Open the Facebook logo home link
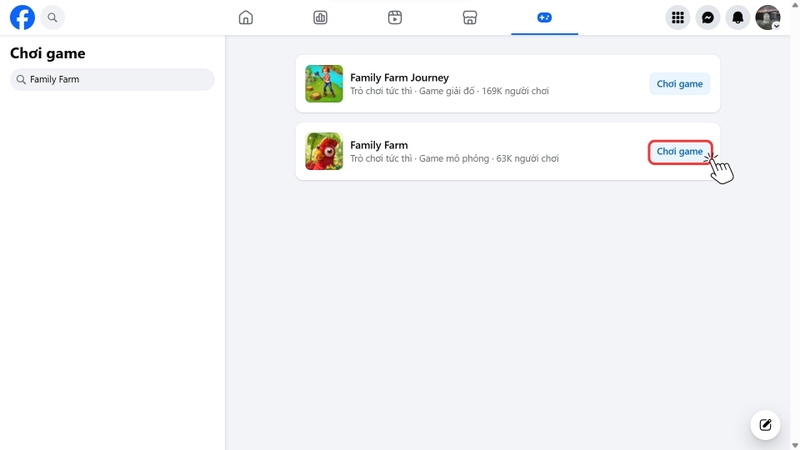The width and height of the screenshot is (800, 450). 22,17
